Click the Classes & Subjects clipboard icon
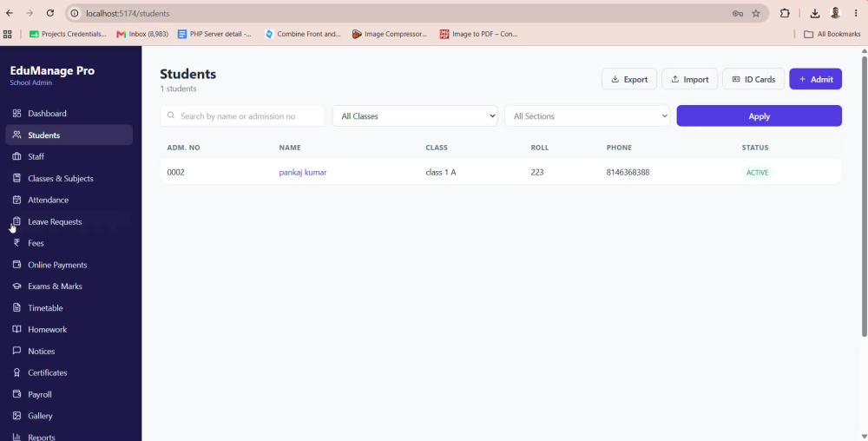Viewport: 868px width, 441px height. pos(16,178)
